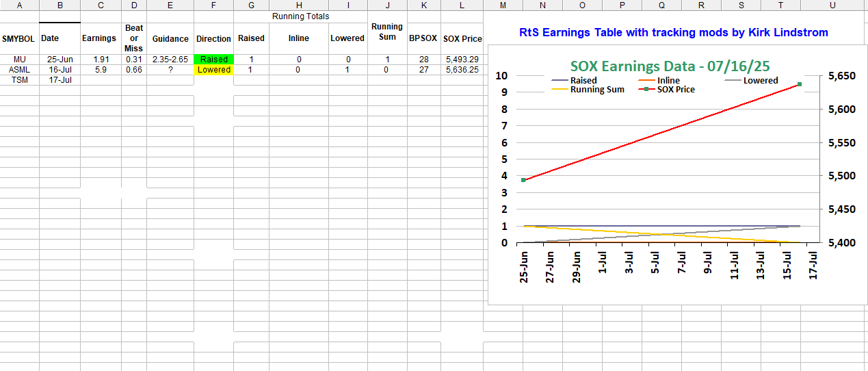Image resolution: width=868 pixels, height=371 pixels.
Task: Select the 5,636.25 SOX Price cell
Action: [x=462, y=70]
